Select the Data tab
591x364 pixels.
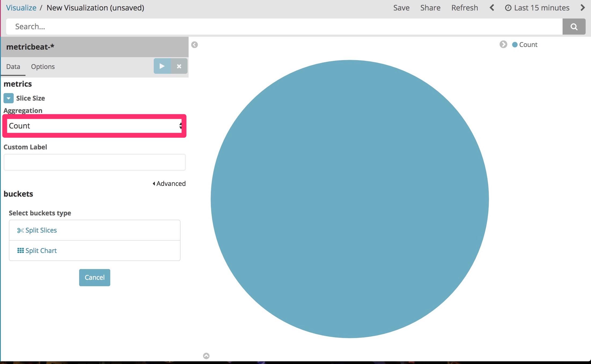[x=13, y=67]
